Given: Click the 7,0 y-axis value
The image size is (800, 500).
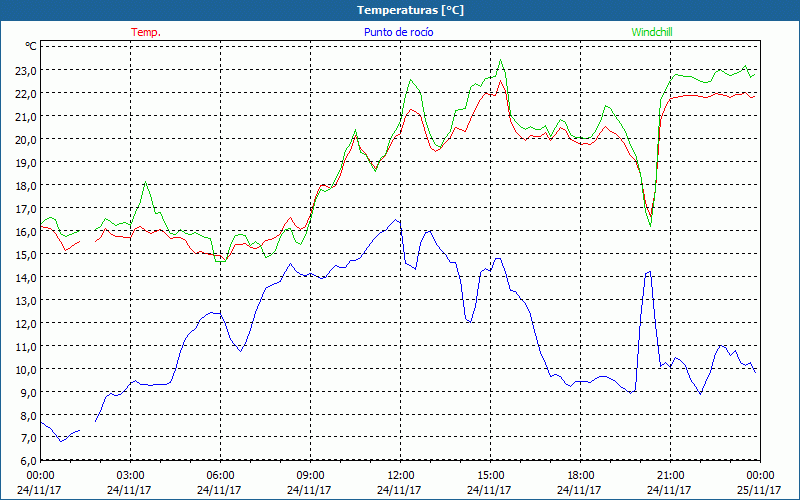Looking at the screenshot, I should point(28,438).
